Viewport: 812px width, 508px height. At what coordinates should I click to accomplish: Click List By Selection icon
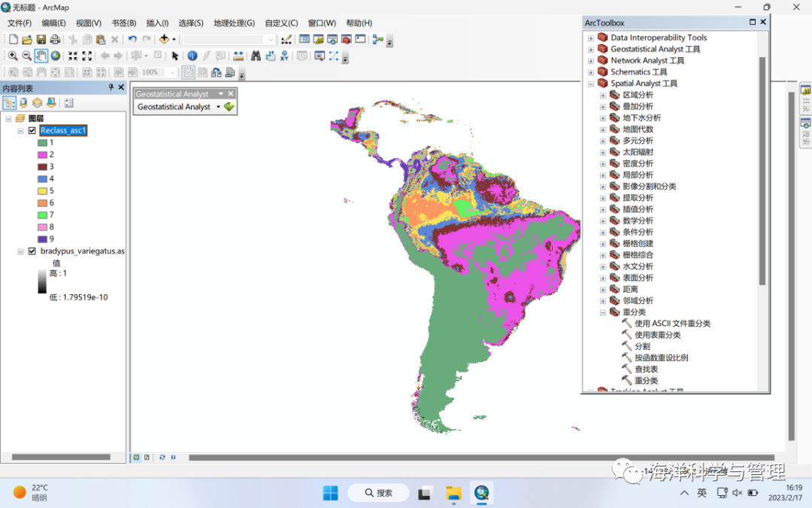(51, 102)
